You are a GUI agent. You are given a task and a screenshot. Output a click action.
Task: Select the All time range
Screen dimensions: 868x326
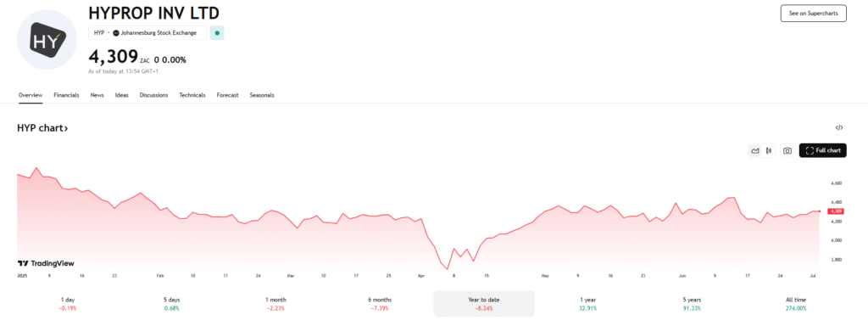tap(795, 303)
